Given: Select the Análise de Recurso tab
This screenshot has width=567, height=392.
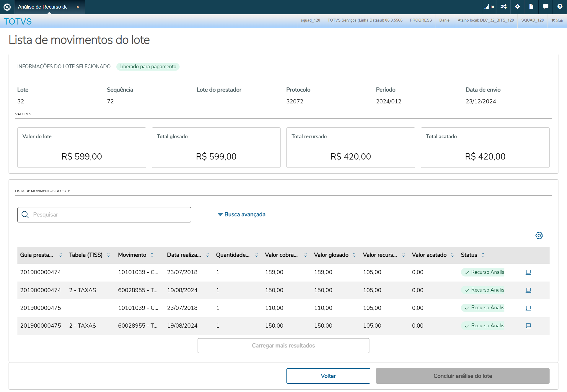Looking at the screenshot, I should click(43, 7).
